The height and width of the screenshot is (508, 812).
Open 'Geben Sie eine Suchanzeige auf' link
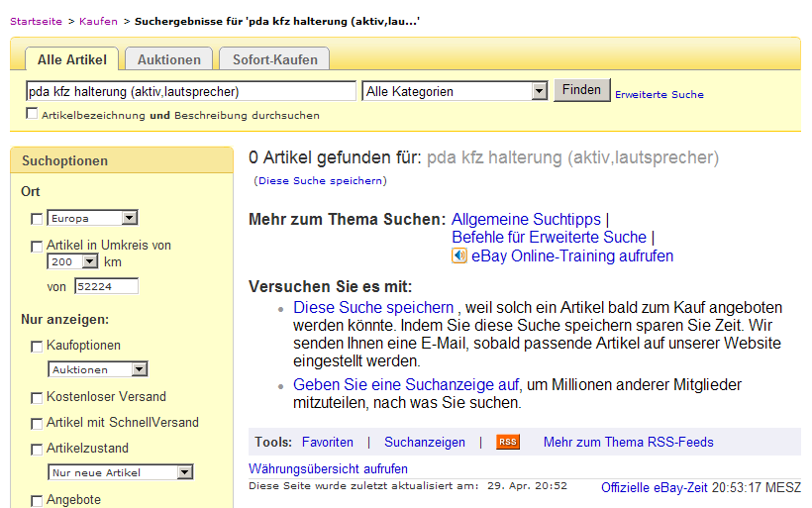tap(406, 384)
